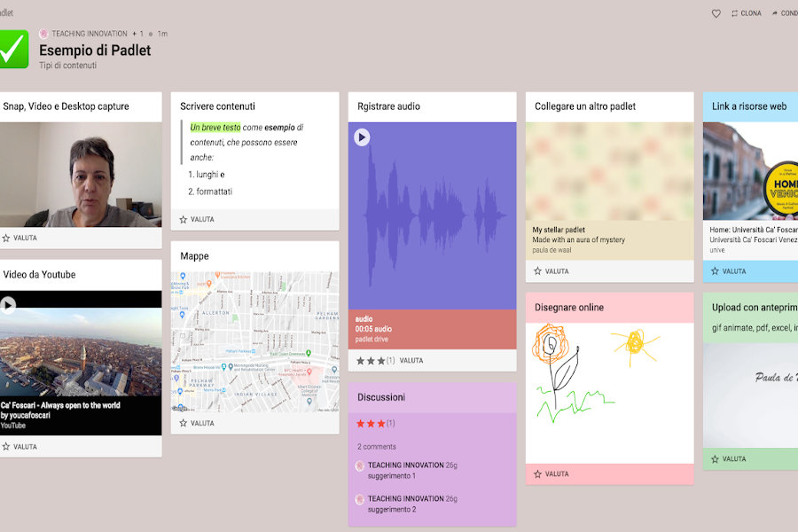
Task: Open the uploaded file preview image
Action: (750, 395)
